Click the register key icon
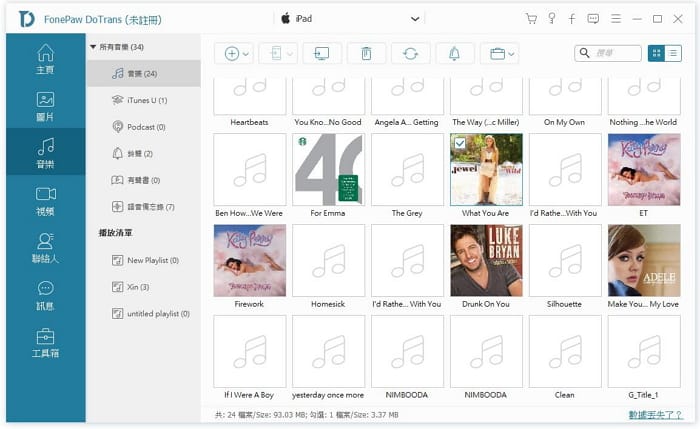This screenshot has height=429, width=700. 552,19
